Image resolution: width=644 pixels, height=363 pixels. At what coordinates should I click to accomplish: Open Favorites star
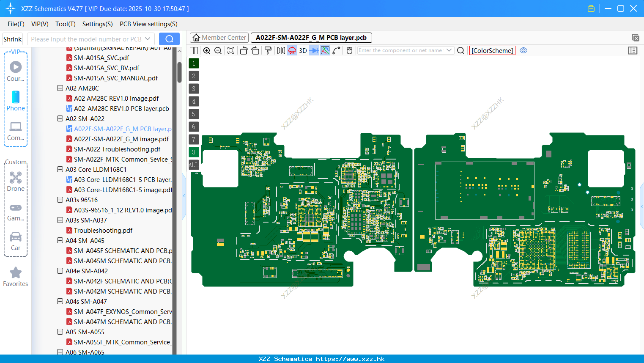pyautogui.click(x=16, y=277)
